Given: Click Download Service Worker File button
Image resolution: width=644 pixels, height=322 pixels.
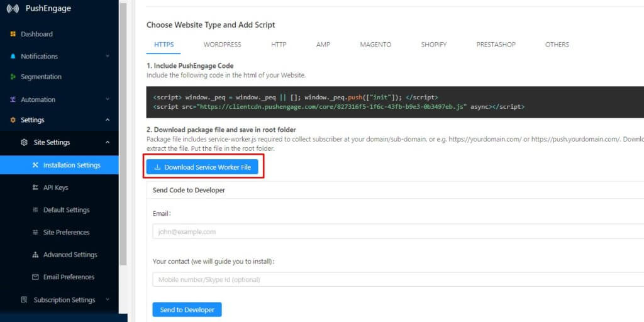Looking at the screenshot, I should 202,167.
